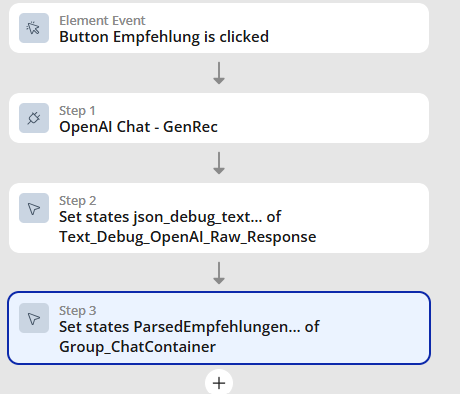Select the Set states ParsedEmpfehlungen step card
460x394 pixels.
(219, 328)
